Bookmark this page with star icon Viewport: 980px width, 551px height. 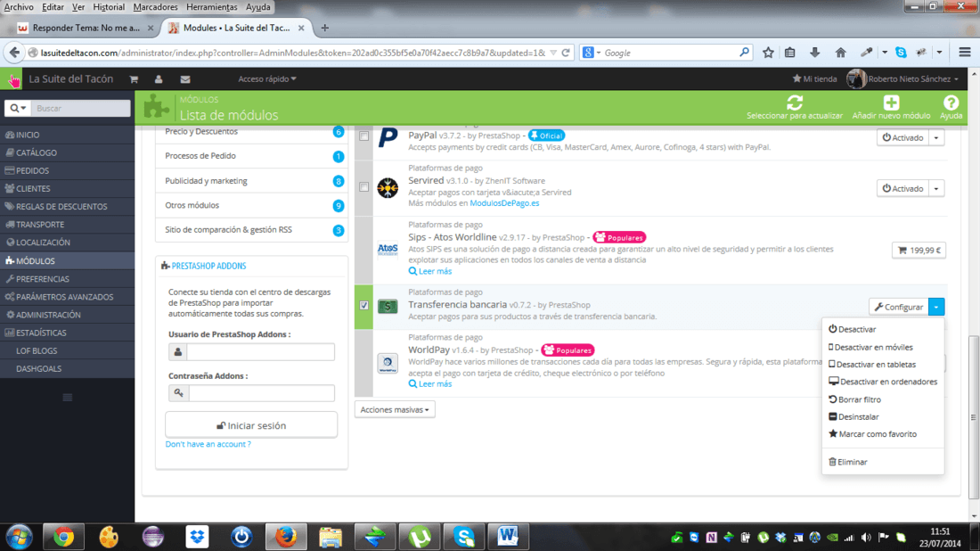tap(768, 53)
